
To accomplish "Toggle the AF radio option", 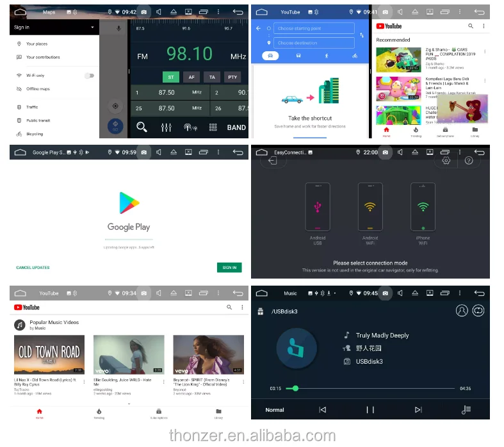I will pos(191,77).
